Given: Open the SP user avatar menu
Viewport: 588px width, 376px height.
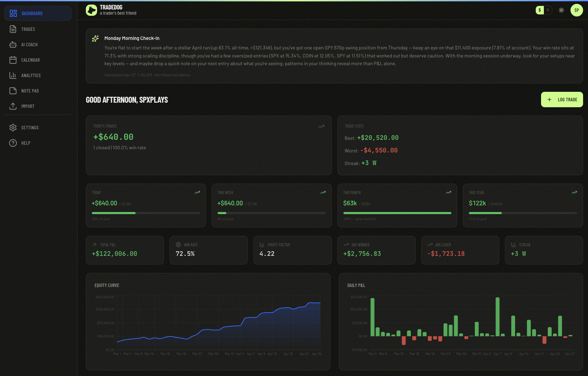Looking at the screenshot, I should 577,10.
